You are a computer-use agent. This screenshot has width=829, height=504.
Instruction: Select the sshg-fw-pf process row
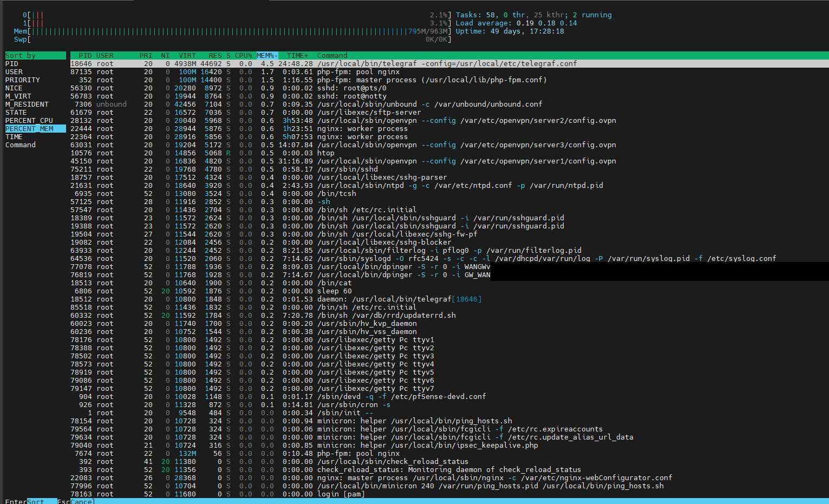pos(449,234)
